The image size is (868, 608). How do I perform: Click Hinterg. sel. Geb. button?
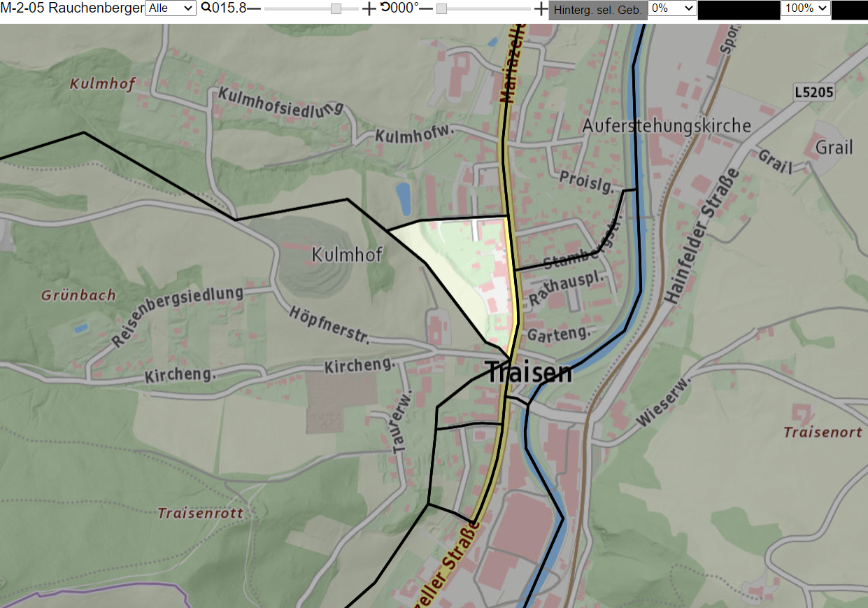click(x=598, y=10)
